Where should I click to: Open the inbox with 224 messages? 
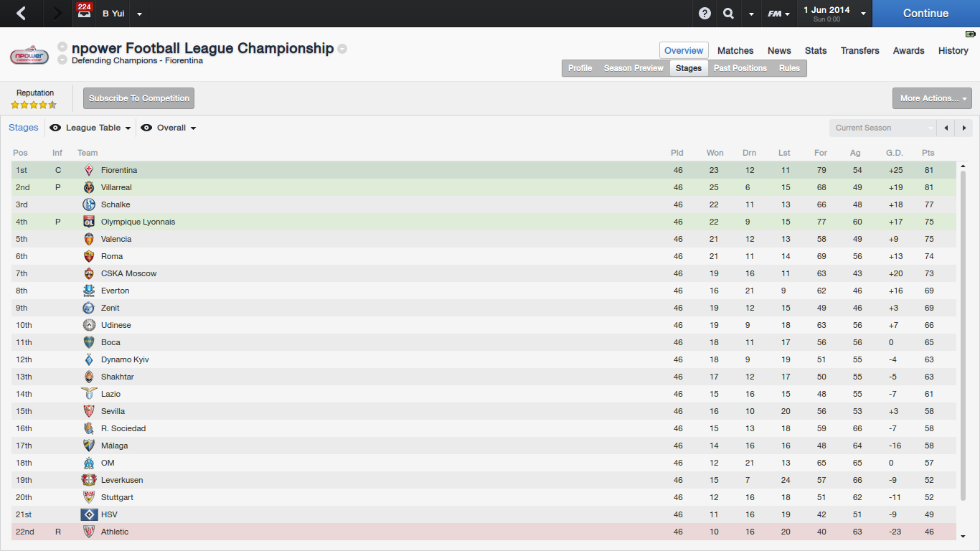(x=84, y=13)
